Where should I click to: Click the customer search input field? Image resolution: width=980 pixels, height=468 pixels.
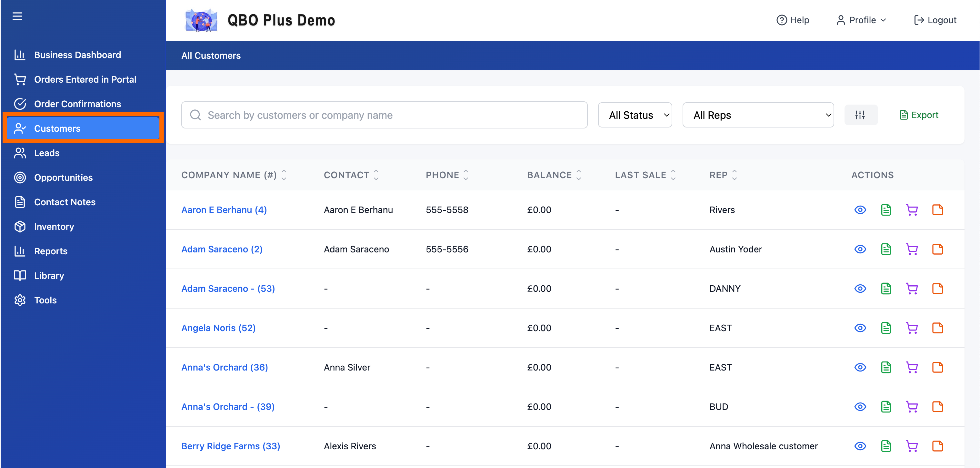[384, 115]
